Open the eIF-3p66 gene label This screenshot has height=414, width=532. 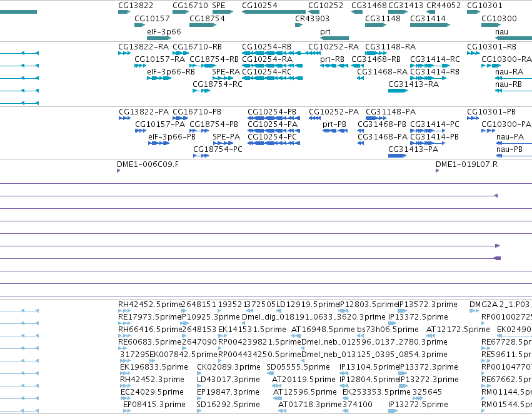click(164, 31)
